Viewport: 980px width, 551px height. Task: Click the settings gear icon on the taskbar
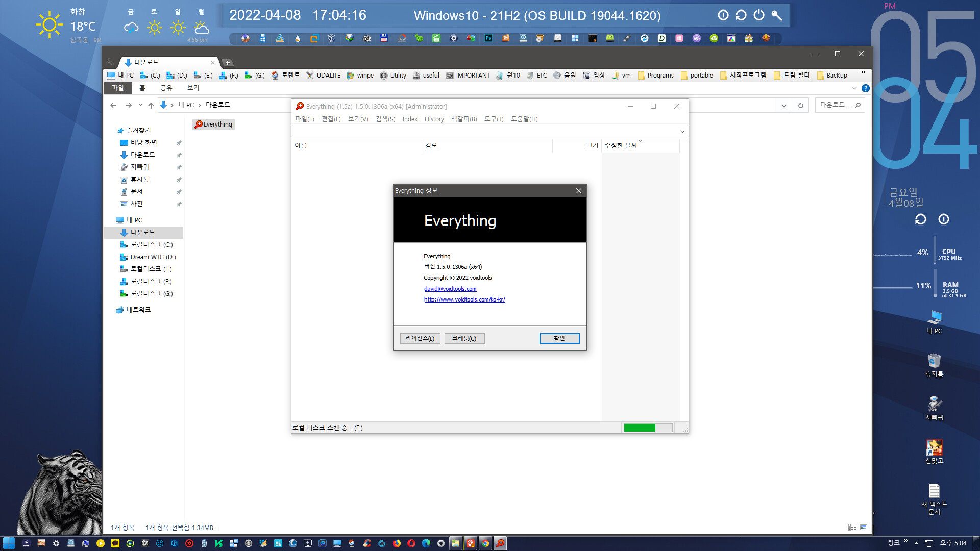[x=56, y=543]
